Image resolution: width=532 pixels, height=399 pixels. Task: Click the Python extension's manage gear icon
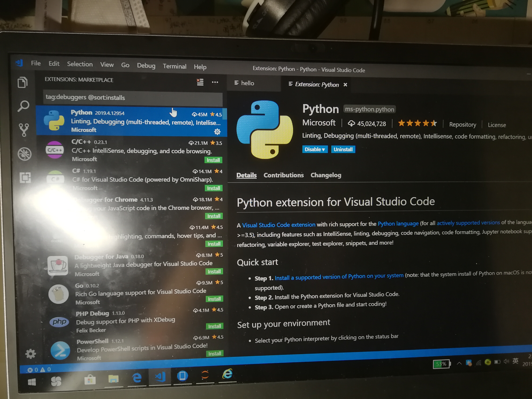217,132
